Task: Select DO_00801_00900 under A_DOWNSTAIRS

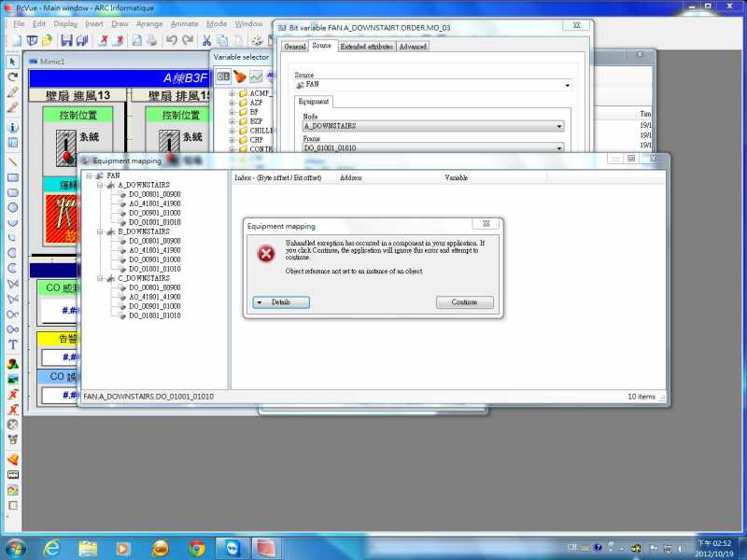Action: point(155,194)
